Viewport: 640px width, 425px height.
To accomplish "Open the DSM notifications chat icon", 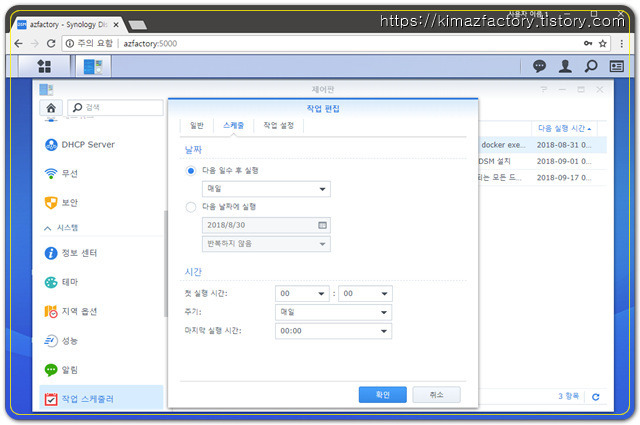I will [x=539, y=66].
